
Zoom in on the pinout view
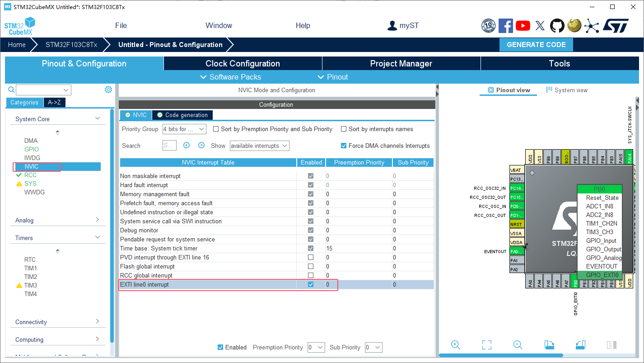click(456, 345)
